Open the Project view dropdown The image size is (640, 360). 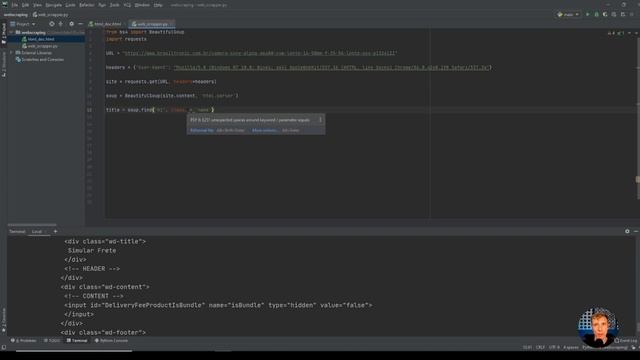(x=23, y=24)
